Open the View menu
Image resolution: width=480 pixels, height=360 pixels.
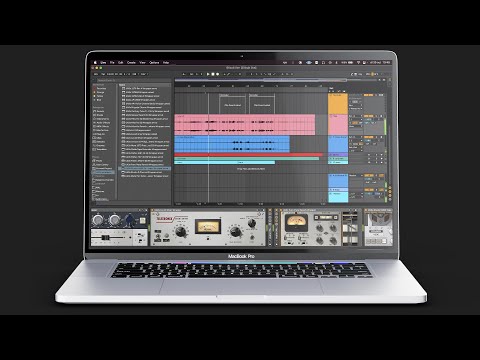point(142,62)
